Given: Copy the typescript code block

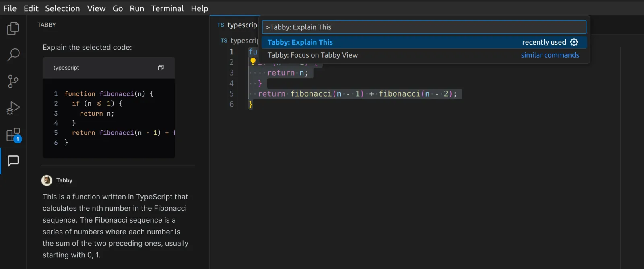Looking at the screenshot, I should point(161,68).
